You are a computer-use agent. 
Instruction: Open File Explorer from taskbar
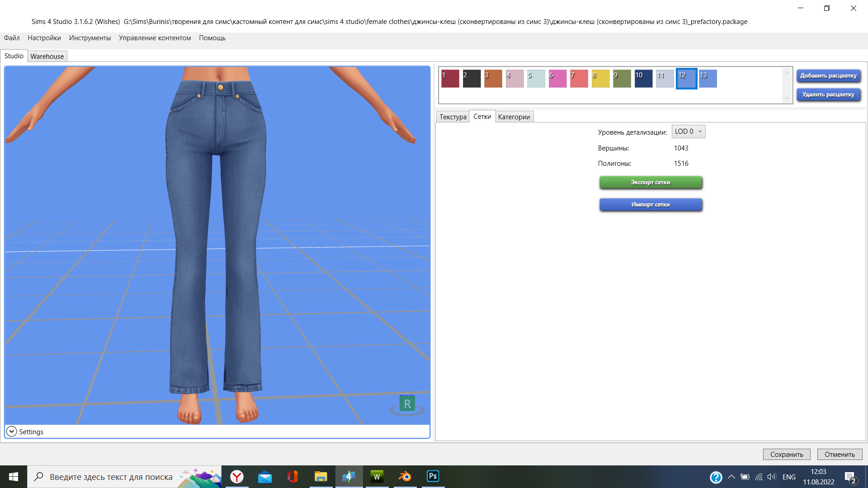point(321,477)
